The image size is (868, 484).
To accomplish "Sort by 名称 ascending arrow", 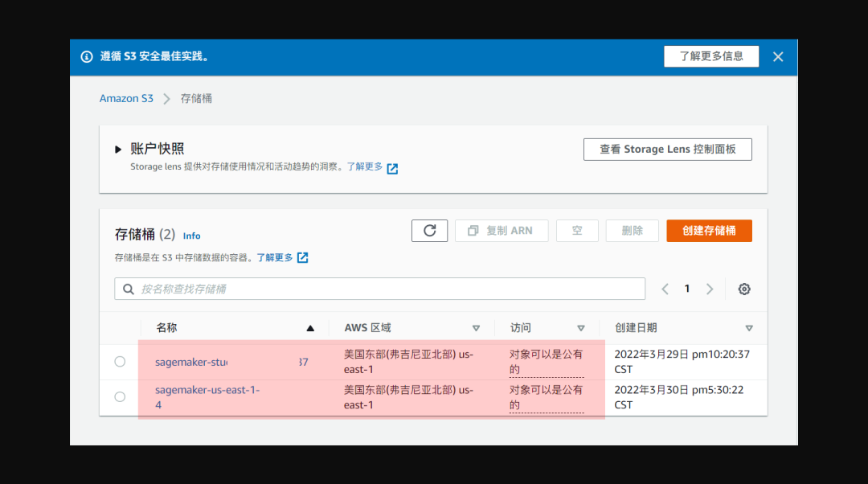I will pos(310,328).
